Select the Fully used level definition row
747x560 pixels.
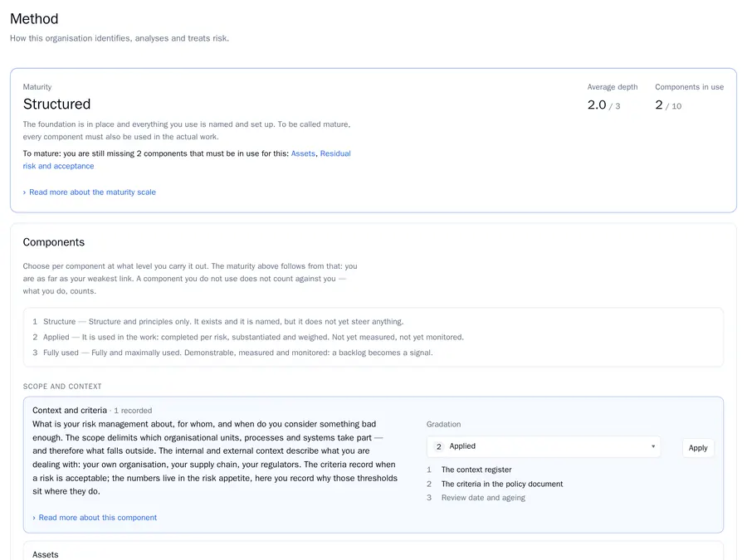click(233, 353)
